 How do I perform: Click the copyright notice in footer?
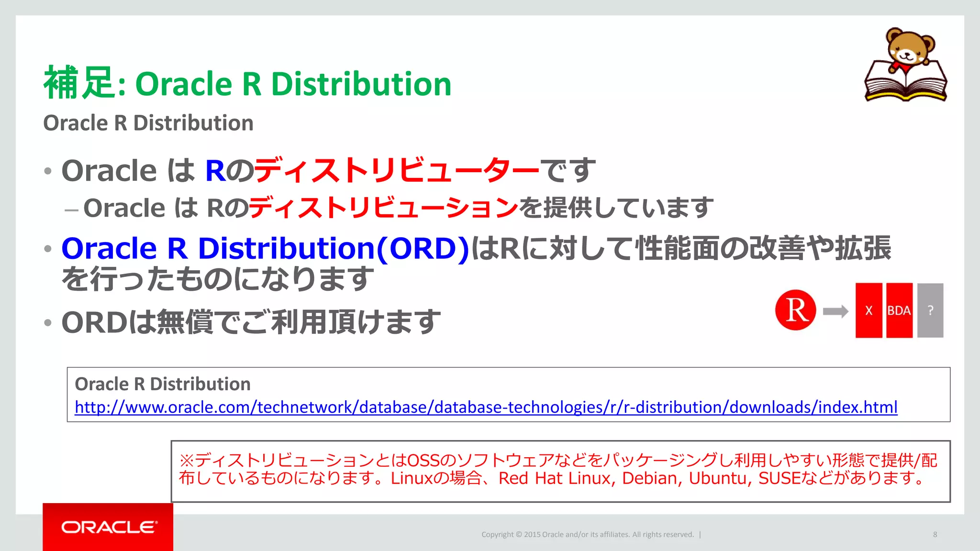point(588,534)
